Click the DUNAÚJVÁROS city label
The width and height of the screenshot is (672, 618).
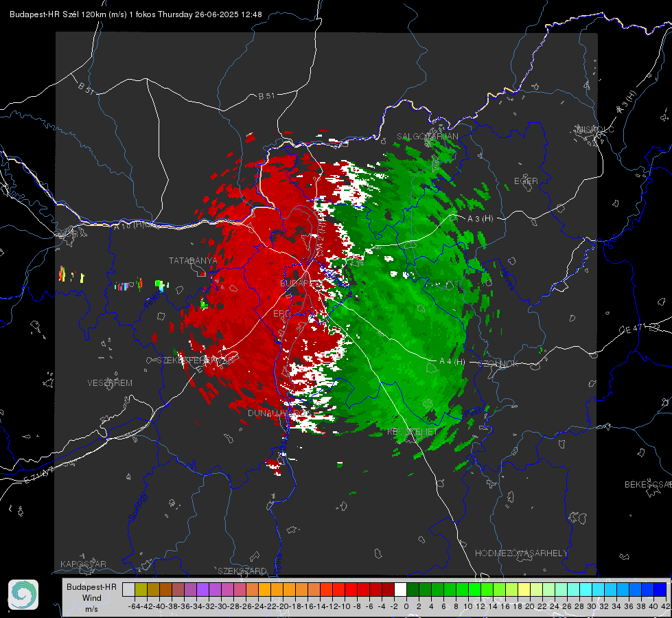[x=279, y=413]
